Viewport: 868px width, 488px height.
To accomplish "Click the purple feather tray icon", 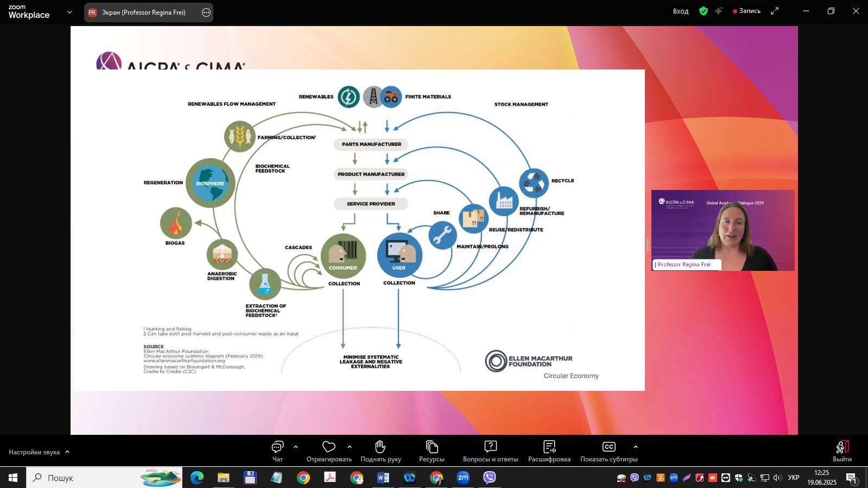I will coord(687,478).
